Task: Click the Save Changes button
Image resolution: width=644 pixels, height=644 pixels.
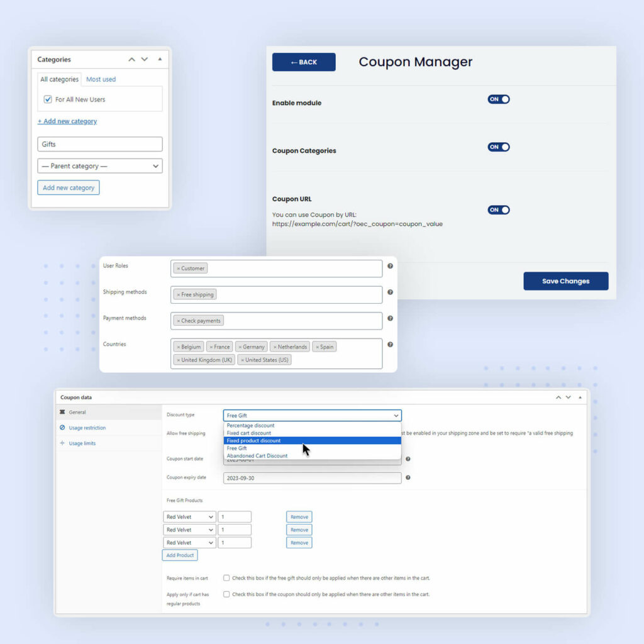Action: pos(565,281)
